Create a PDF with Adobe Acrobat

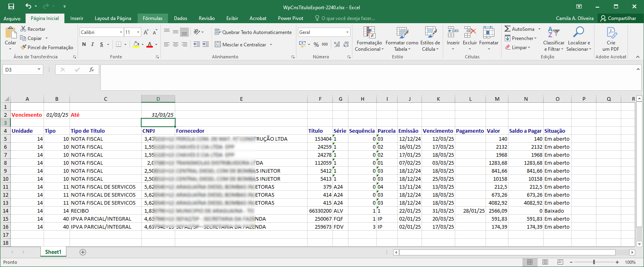coord(611,39)
